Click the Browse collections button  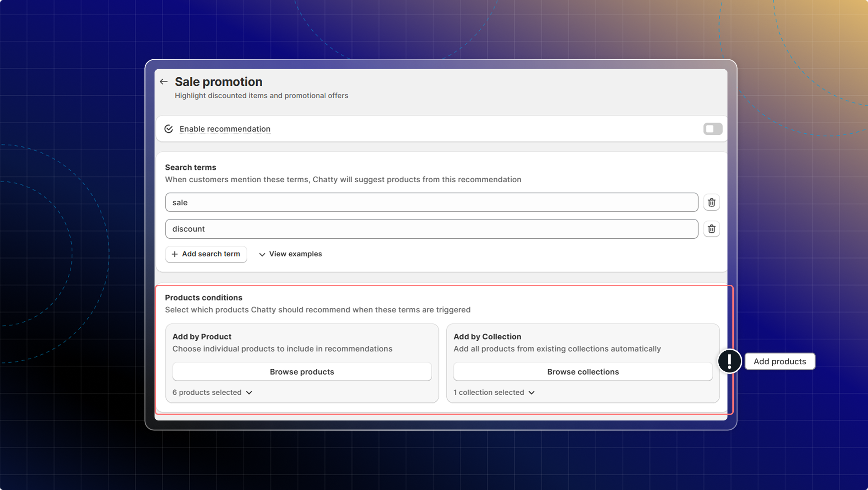(x=583, y=372)
